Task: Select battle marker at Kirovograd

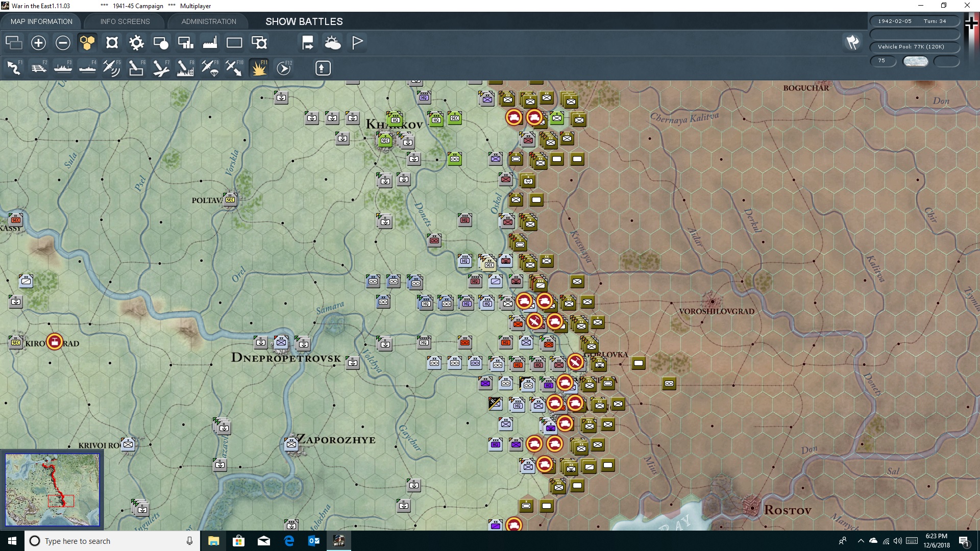Action: 55,342
